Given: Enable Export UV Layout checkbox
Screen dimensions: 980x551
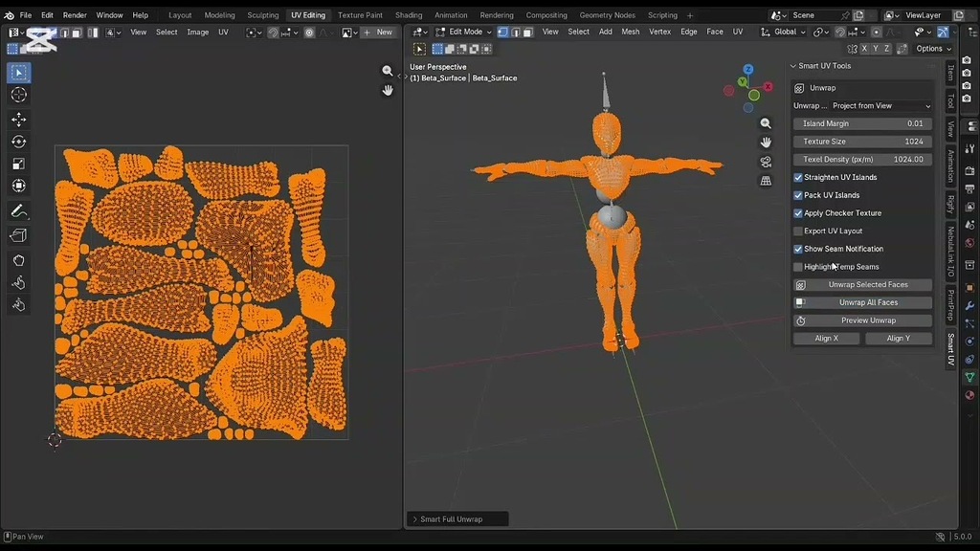Looking at the screenshot, I should (x=798, y=231).
